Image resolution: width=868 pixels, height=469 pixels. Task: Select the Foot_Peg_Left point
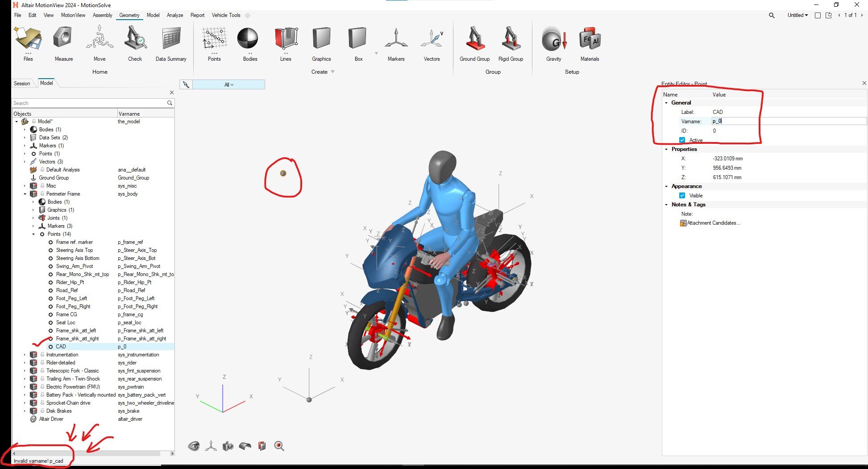pyautogui.click(x=71, y=298)
